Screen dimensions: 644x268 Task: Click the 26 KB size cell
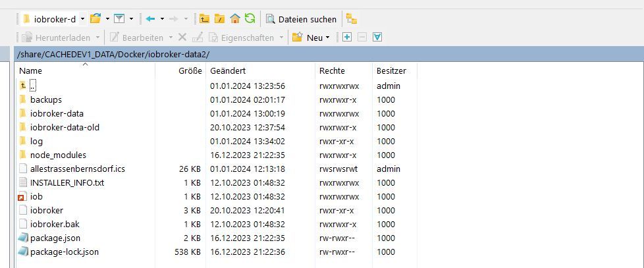190,169
